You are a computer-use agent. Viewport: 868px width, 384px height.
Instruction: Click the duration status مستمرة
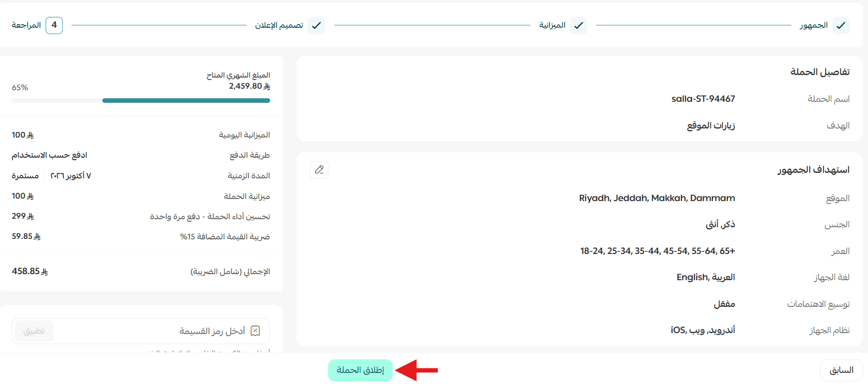(x=25, y=176)
